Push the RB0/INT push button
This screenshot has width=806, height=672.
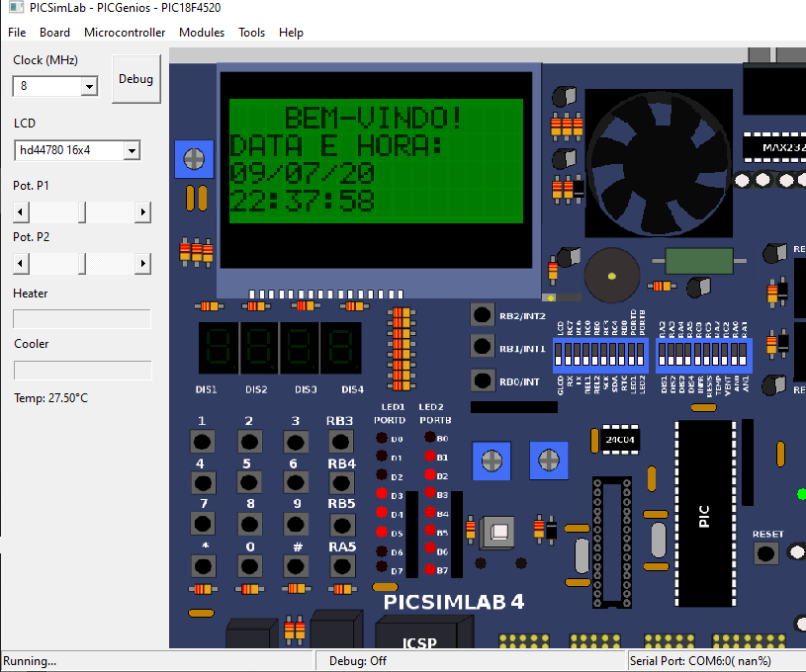pyautogui.click(x=483, y=380)
